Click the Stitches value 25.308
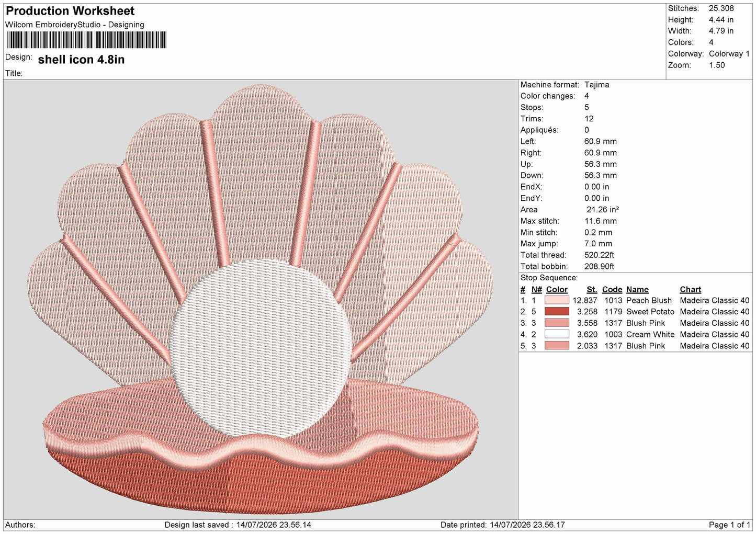The width and height of the screenshot is (756, 534). 721,8
